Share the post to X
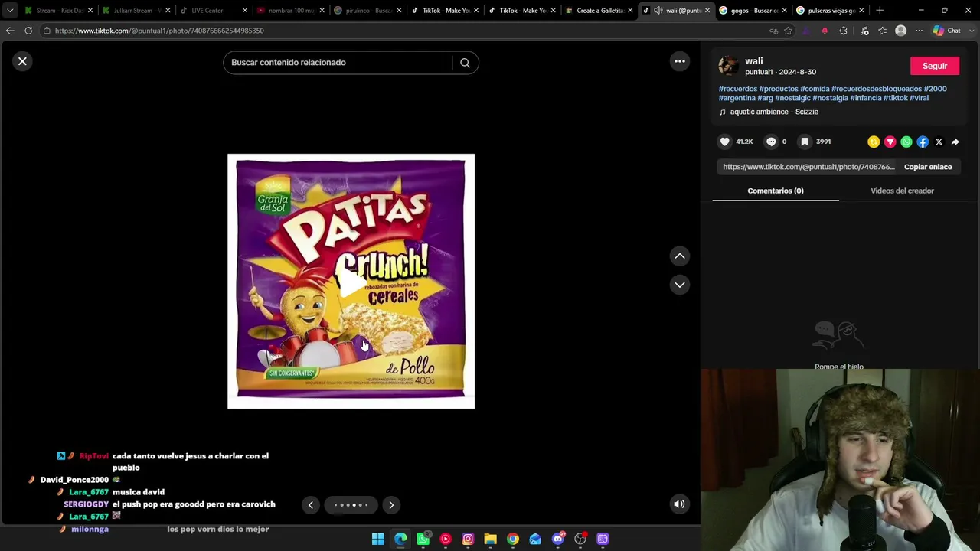 pos(939,142)
